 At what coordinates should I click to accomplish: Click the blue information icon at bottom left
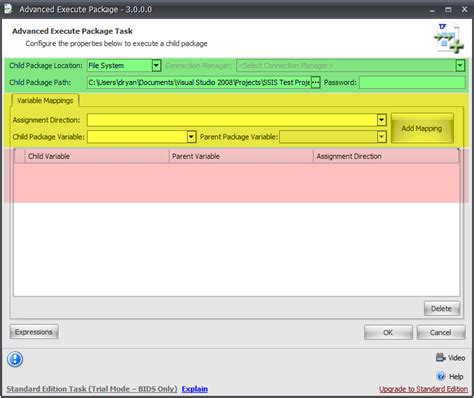pos(15,359)
